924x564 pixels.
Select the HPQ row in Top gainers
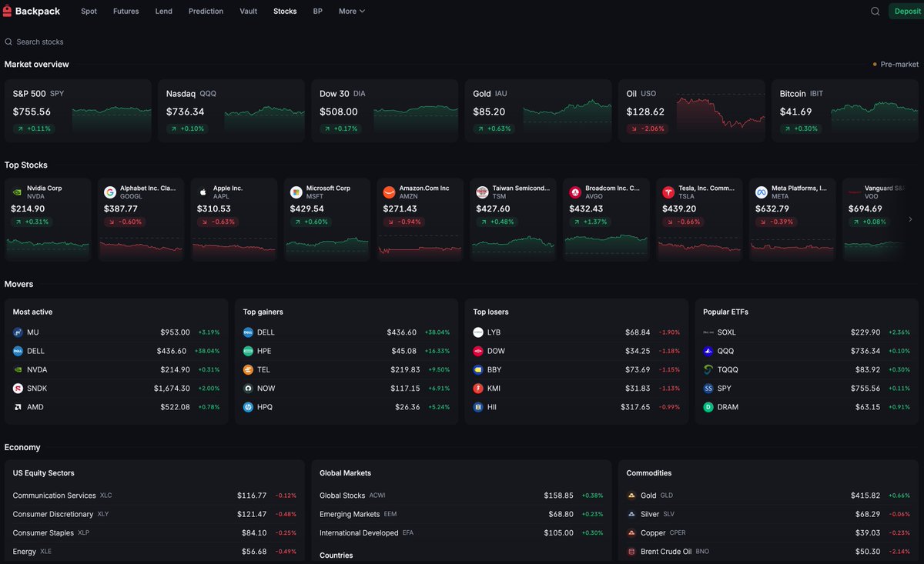point(346,407)
